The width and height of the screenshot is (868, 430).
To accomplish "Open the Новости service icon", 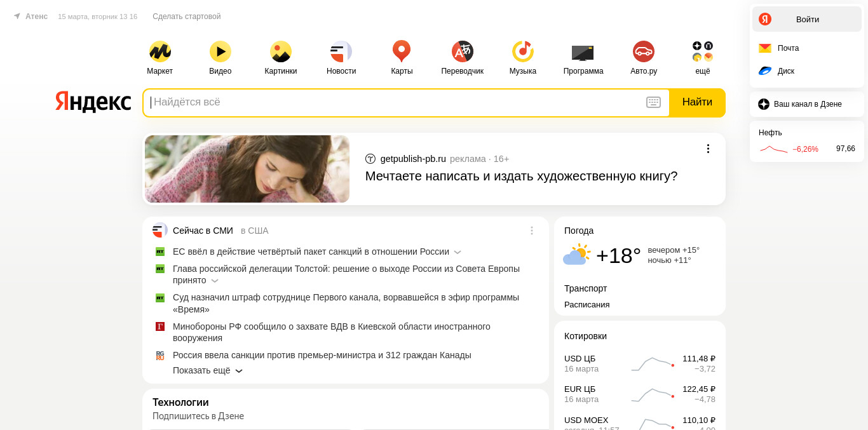I will (341, 51).
